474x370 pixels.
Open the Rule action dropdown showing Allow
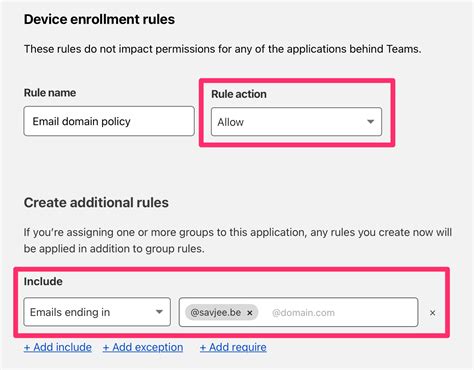(296, 122)
